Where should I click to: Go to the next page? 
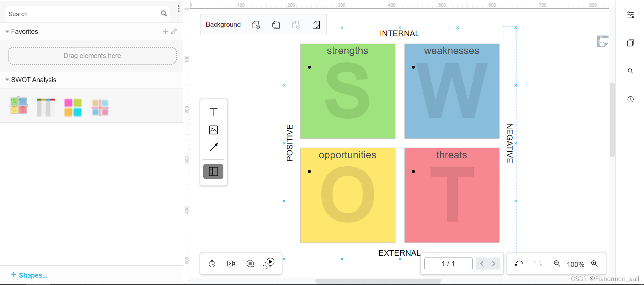click(x=494, y=264)
